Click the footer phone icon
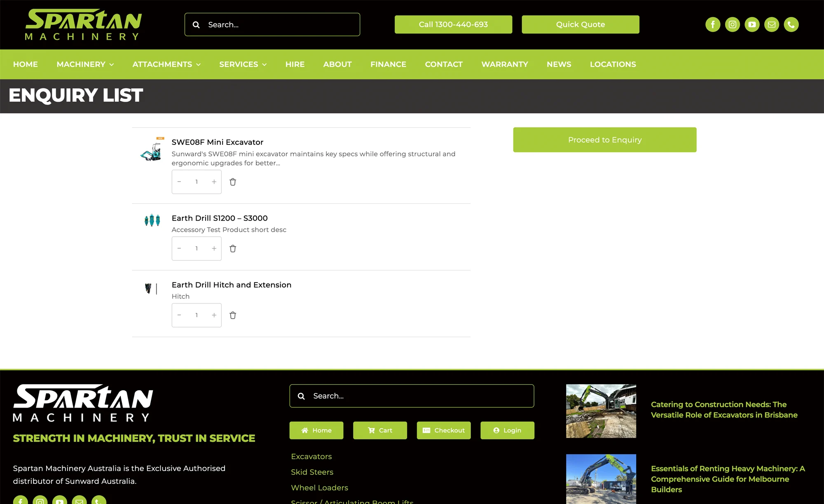The width and height of the screenshot is (824, 504). point(99,500)
